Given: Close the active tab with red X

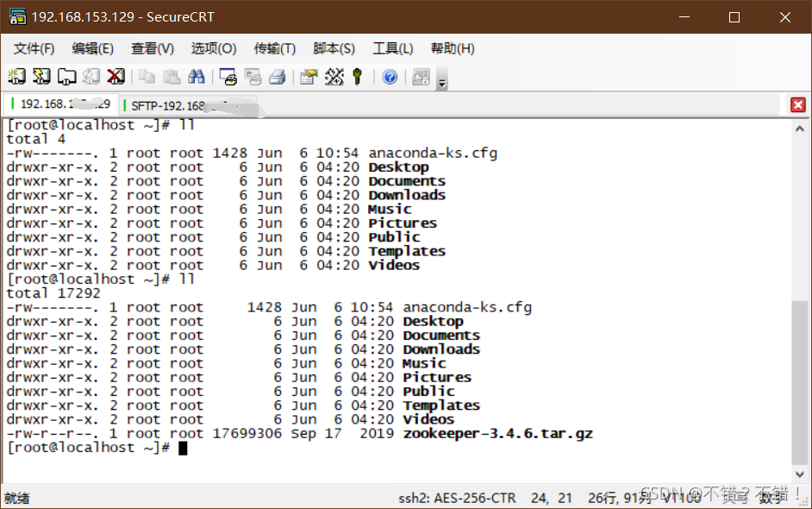Looking at the screenshot, I should pos(798,105).
